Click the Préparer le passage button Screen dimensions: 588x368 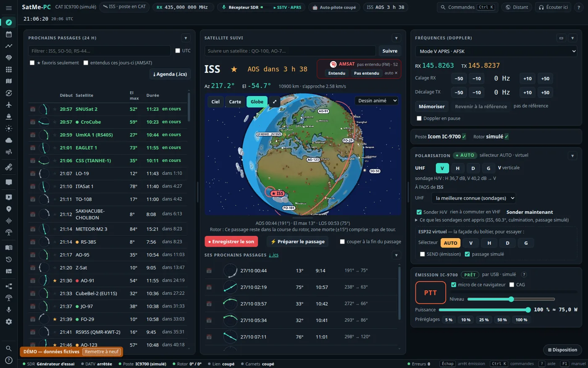pos(298,242)
